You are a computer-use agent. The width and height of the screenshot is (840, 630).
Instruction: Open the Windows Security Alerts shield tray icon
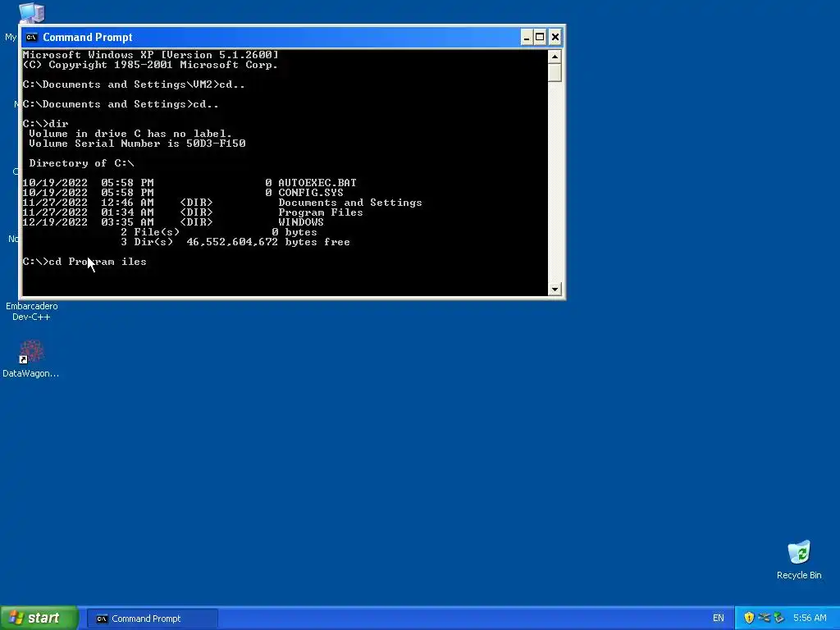[749, 619]
